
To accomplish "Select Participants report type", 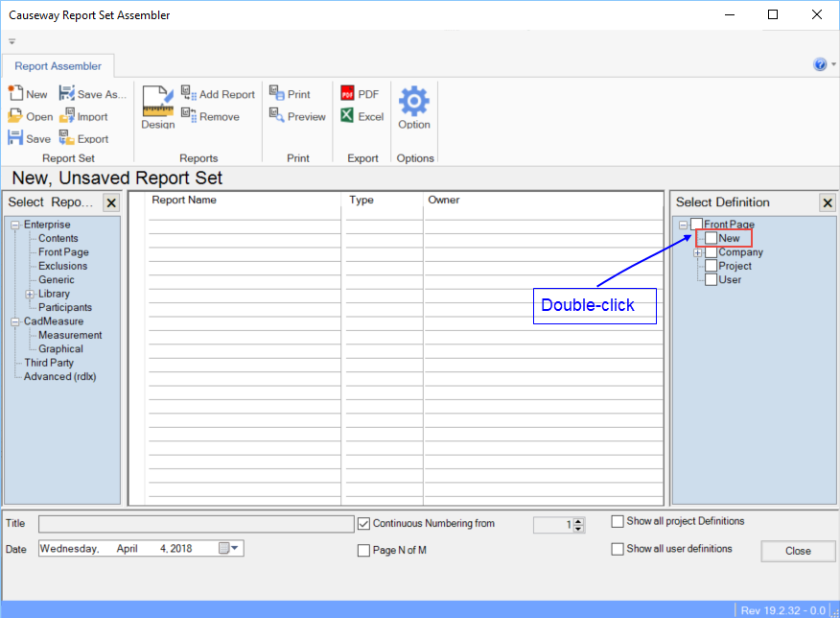I will click(x=65, y=307).
